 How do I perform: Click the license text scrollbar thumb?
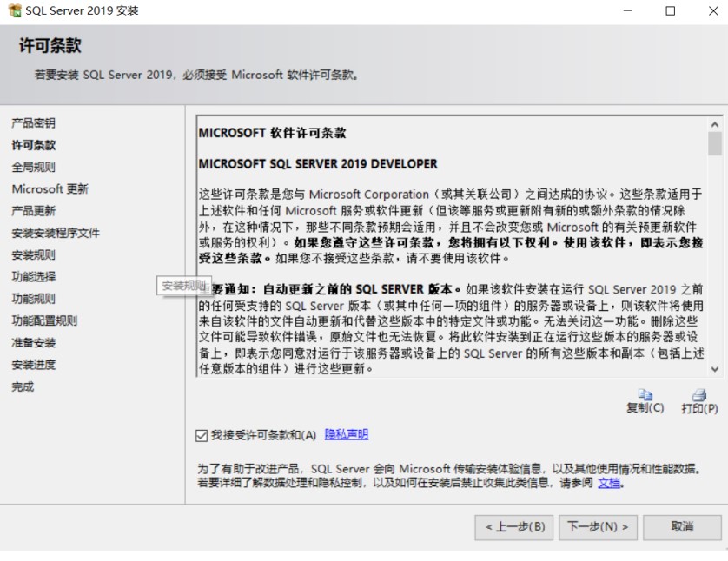pyautogui.click(x=715, y=143)
